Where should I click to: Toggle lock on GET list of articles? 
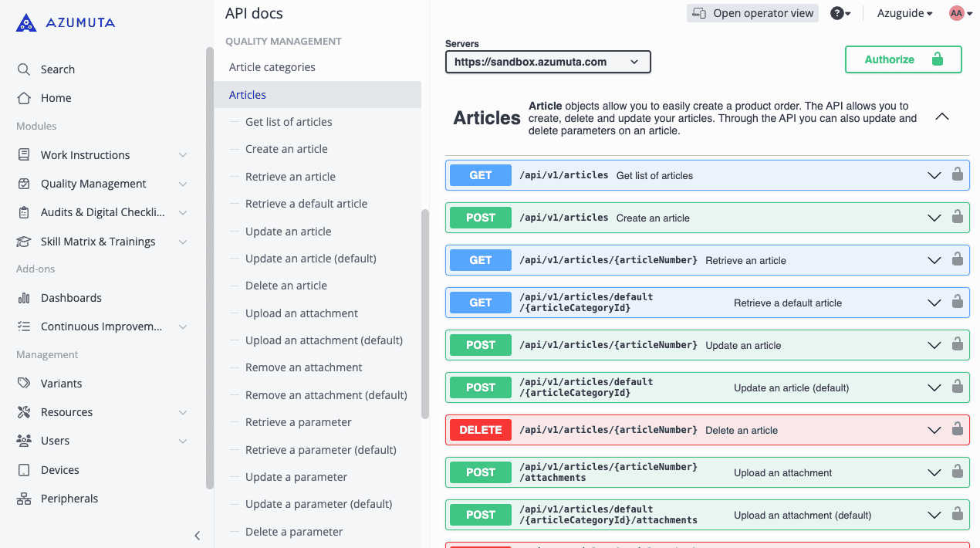(957, 175)
